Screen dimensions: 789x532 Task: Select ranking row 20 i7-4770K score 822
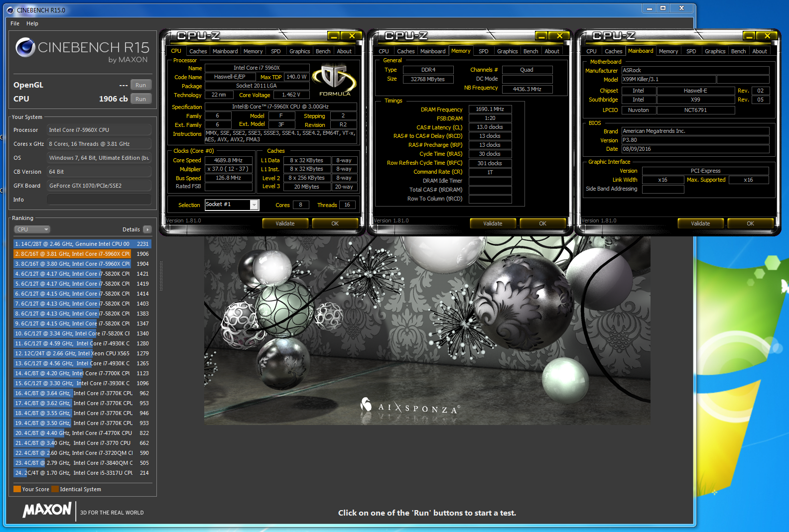tap(82, 433)
